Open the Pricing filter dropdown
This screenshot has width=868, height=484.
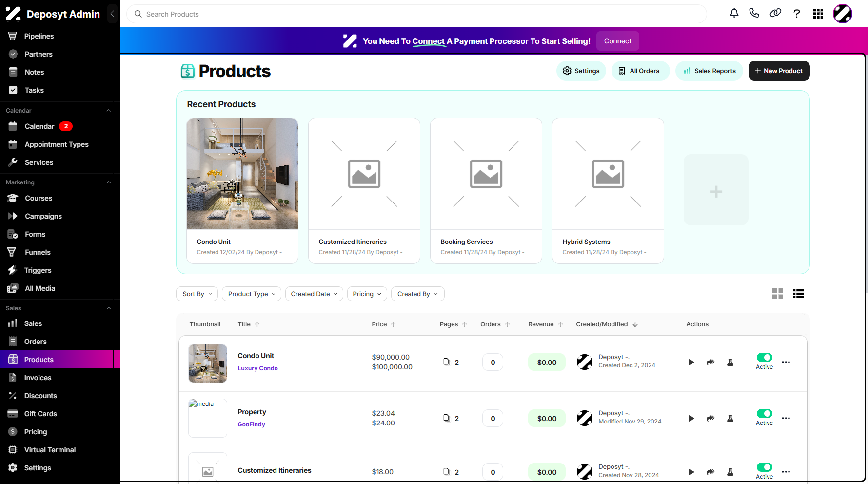pyautogui.click(x=367, y=294)
